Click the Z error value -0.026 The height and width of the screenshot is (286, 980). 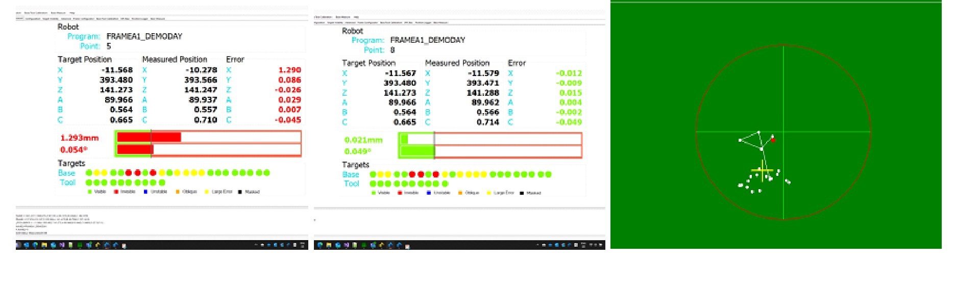[x=288, y=90]
